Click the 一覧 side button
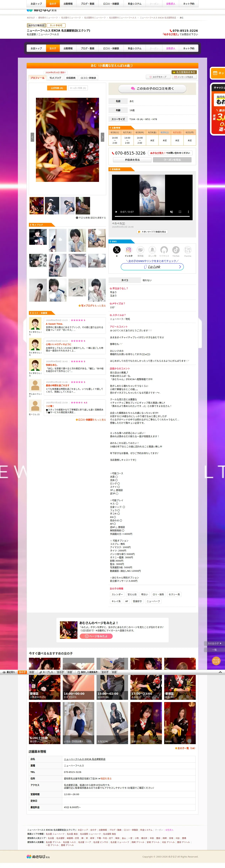Screen dimensions: 225x868 pos(214,650)
